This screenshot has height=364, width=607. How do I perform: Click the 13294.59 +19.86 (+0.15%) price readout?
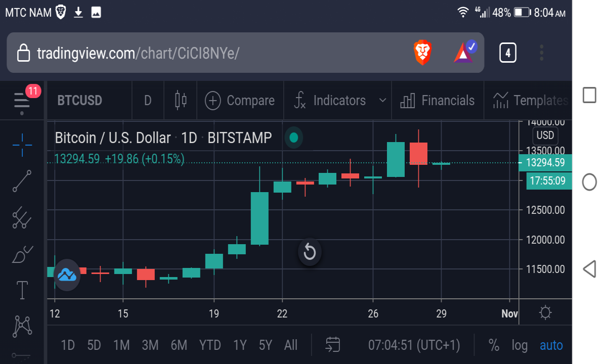(119, 159)
